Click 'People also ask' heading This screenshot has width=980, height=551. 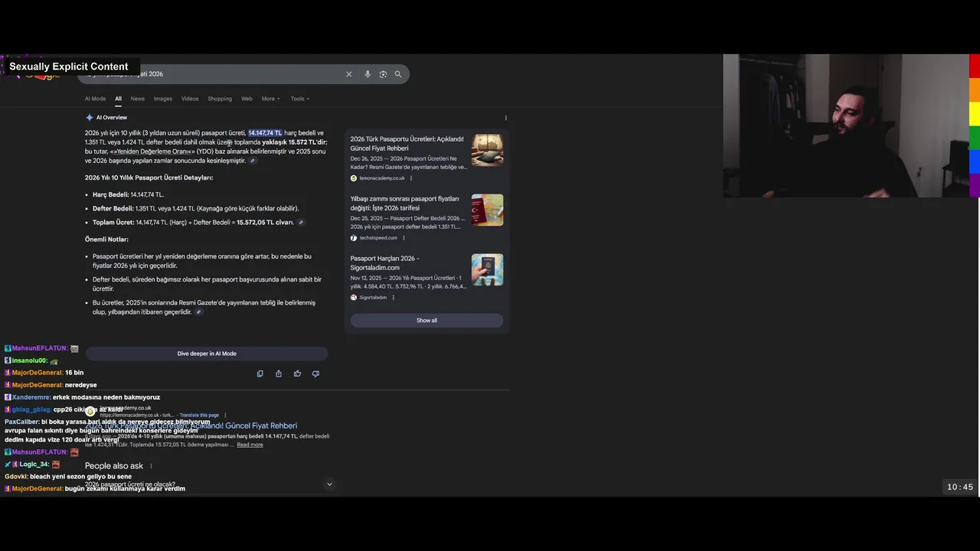(114, 466)
